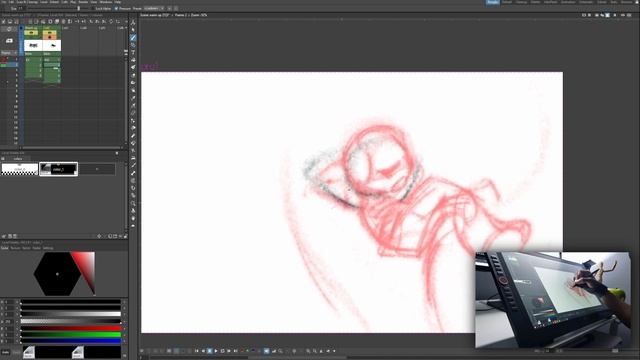Select the Paint Brush tool
The image size is (640, 360).
tap(133, 67)
